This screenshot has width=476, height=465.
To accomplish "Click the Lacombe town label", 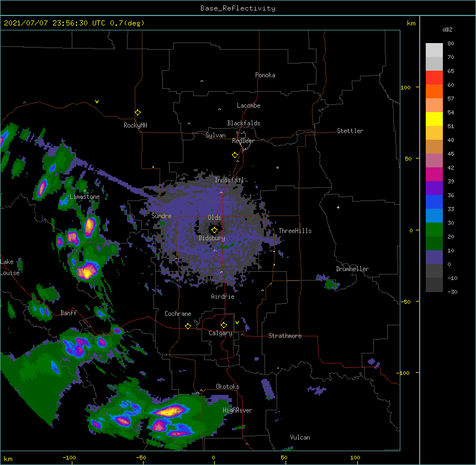I will coord(248,105).
